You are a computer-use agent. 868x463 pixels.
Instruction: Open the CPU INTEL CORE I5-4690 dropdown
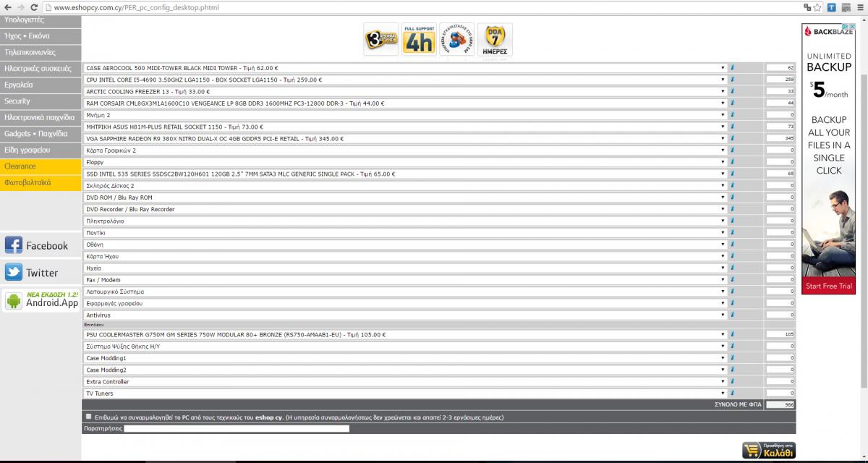405,80
